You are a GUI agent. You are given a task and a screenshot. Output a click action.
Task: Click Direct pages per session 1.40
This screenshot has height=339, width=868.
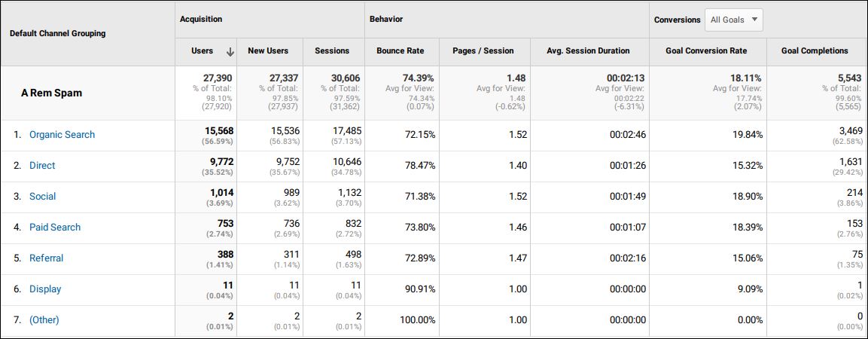tap(517, 166)
